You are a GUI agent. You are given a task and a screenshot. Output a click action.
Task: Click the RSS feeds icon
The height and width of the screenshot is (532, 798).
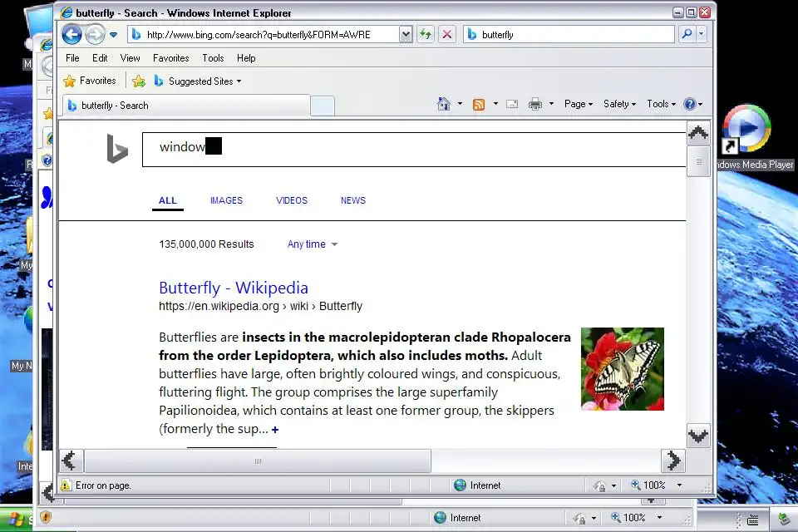point(479,105)
